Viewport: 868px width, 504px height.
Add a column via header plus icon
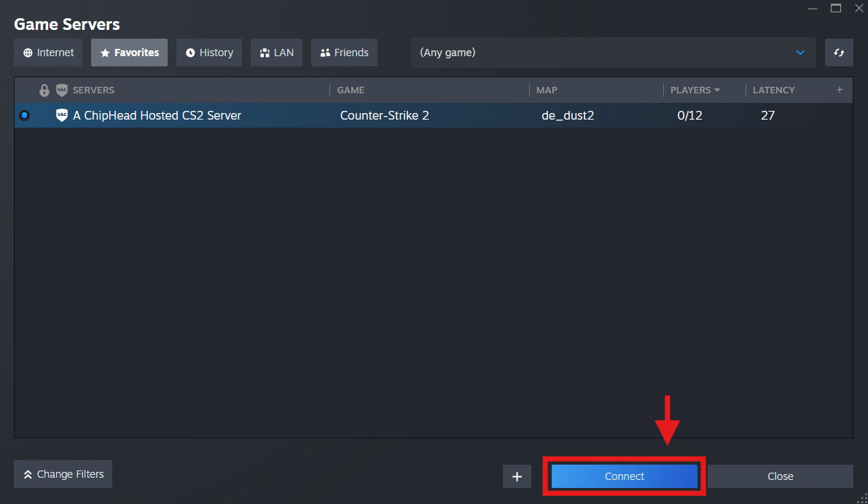[x=840, y=90]
